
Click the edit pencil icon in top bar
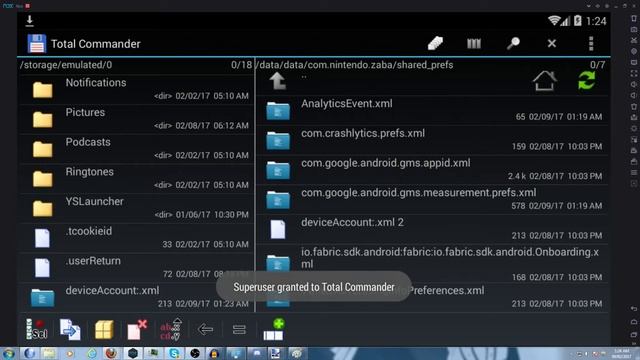(435, 43)
